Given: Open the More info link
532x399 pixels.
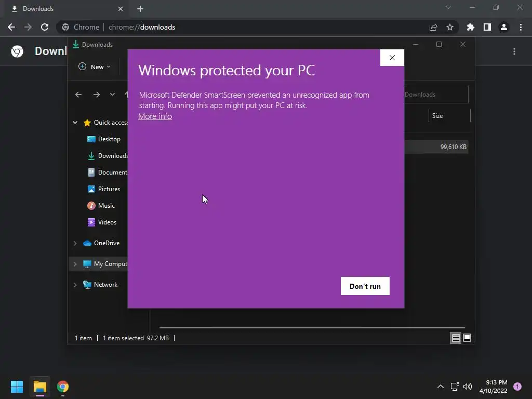Looking at the screenshot, I should click(x=155, y=116).
